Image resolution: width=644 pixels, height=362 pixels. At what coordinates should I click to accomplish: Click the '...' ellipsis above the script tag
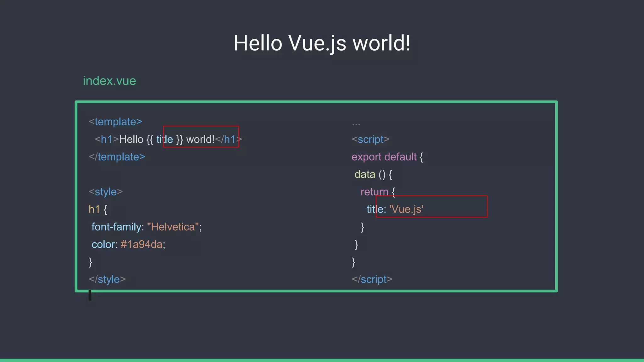click(x=356, y=124)
